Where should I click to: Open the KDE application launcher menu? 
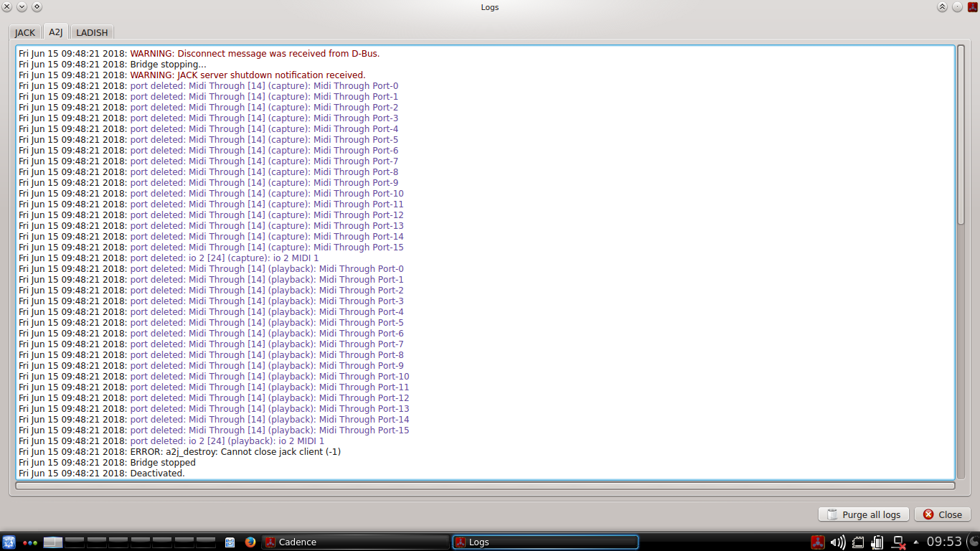coord(9,542)
